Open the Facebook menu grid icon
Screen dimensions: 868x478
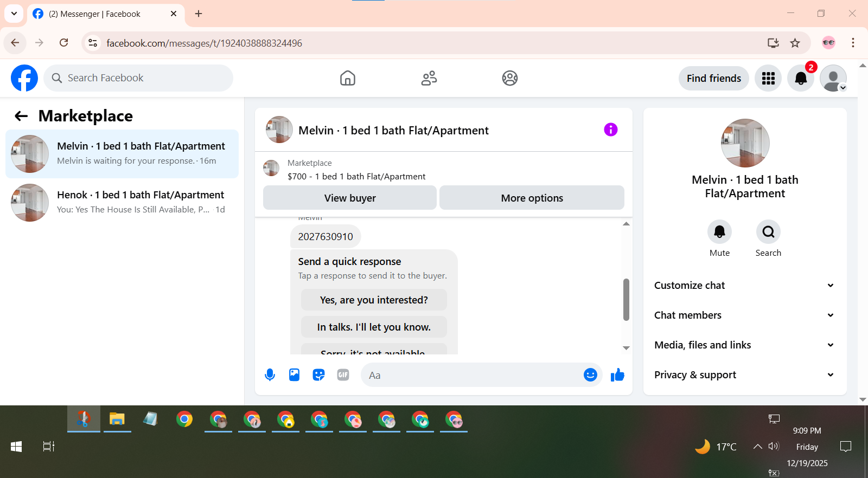[768, 78]
